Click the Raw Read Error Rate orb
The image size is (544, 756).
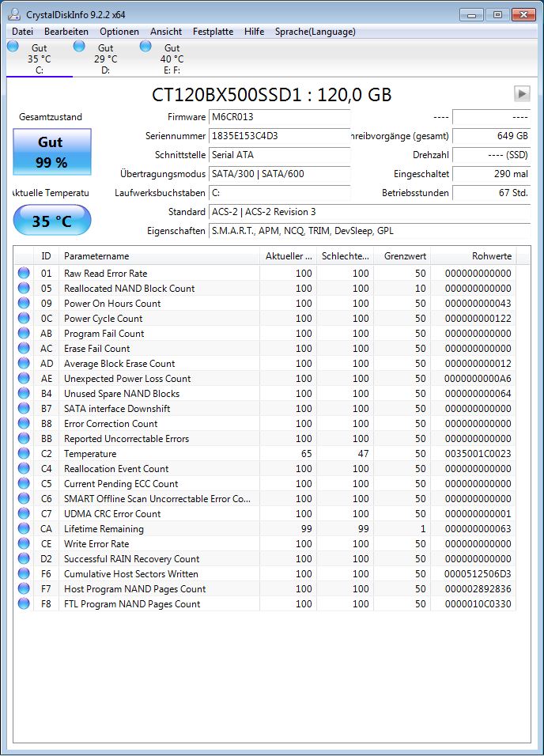point(24,273)
